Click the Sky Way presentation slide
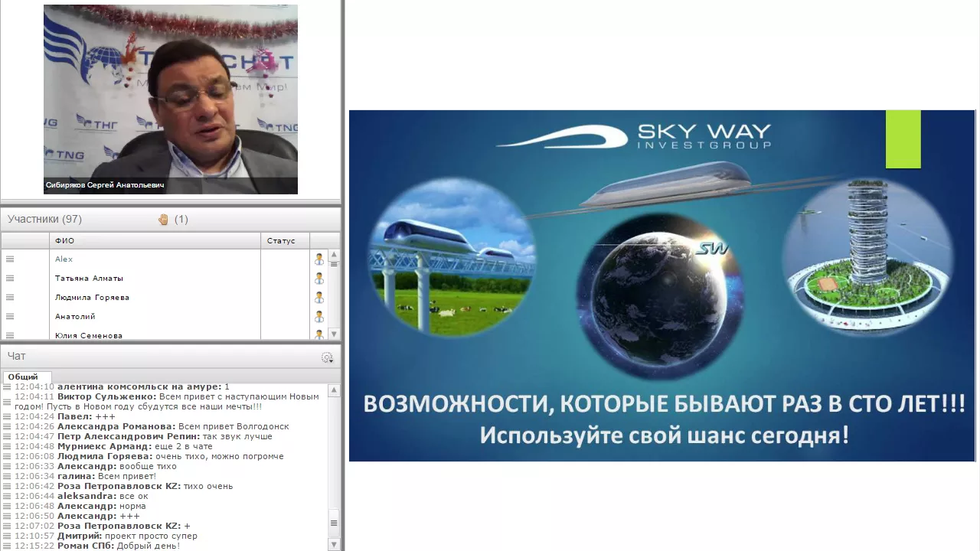Image resolution: width=980 pixels, height=551 pixels. 662,285
